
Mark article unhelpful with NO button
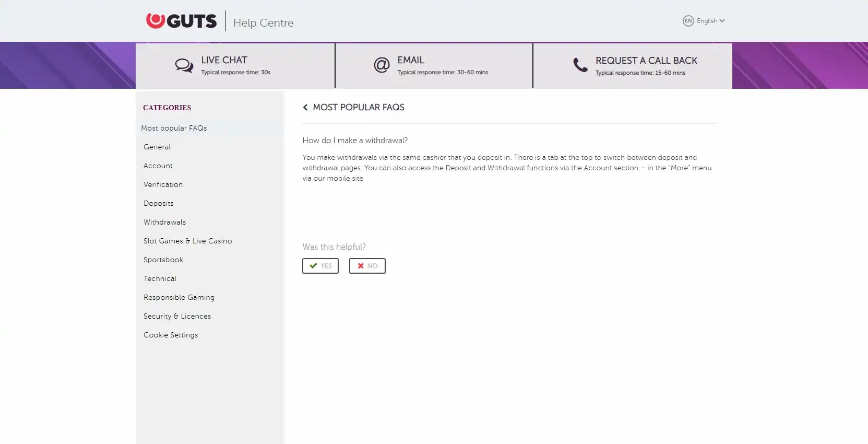click(367, 266)
